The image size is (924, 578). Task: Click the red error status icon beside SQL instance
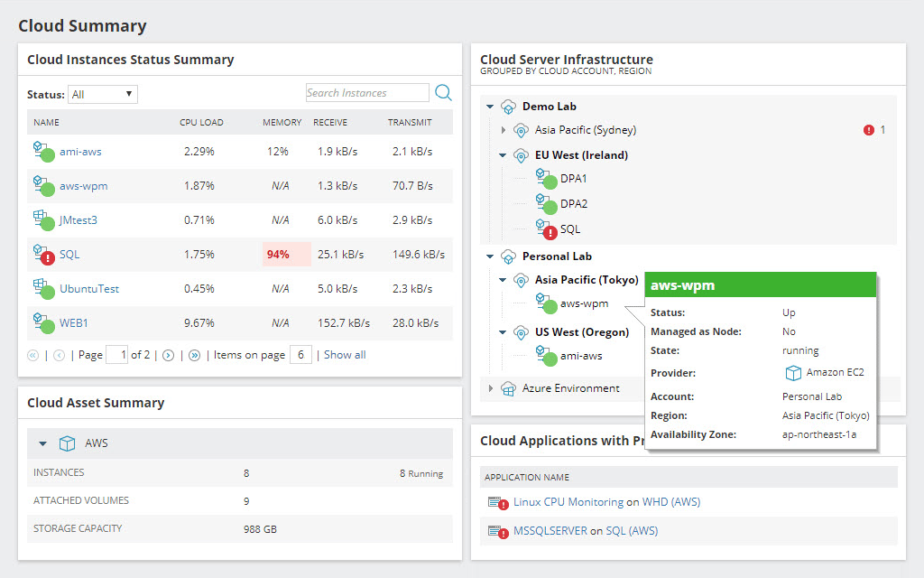(46, 257)
